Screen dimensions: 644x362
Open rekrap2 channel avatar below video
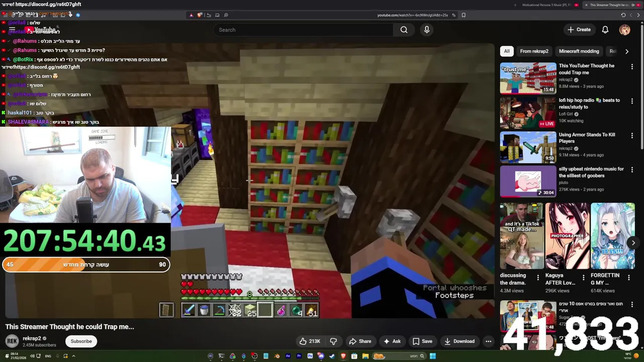pyautogui.click(x=12, y=341)
